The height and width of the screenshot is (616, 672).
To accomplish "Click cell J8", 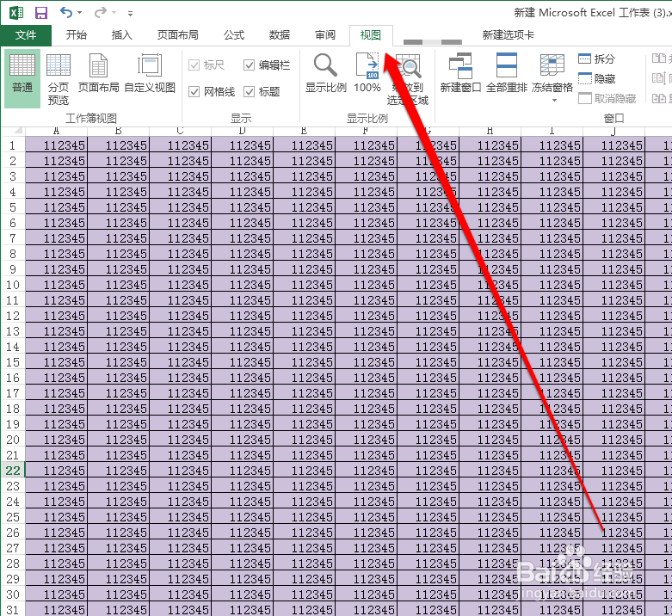I will 613,254.
